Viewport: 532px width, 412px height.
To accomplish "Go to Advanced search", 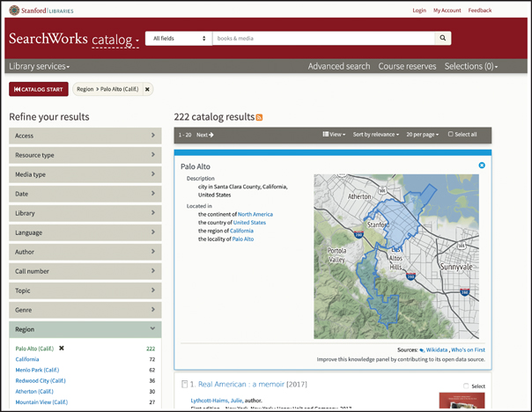I will (x=339, y=66).
